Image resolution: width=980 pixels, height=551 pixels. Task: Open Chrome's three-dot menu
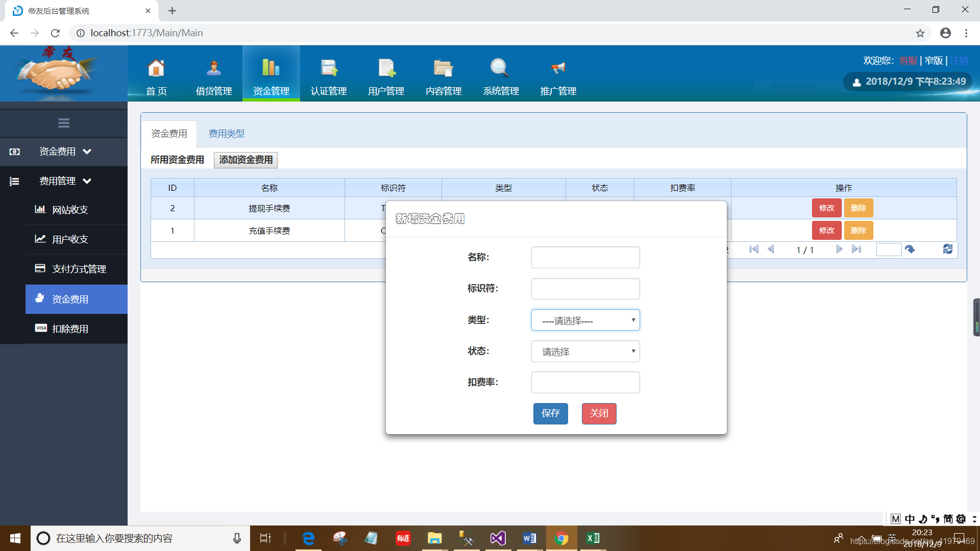(966, 33)
